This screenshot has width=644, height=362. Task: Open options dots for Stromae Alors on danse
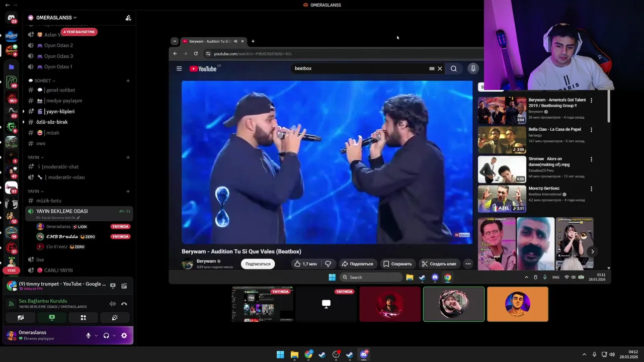pos(591,159)
